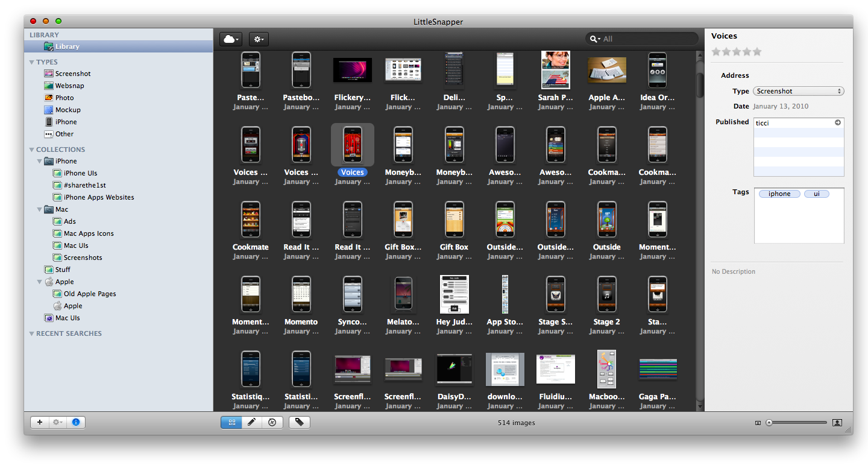Set the star rating to one star
The width and height of the screenshot is (868, 468).
(716, 52)
